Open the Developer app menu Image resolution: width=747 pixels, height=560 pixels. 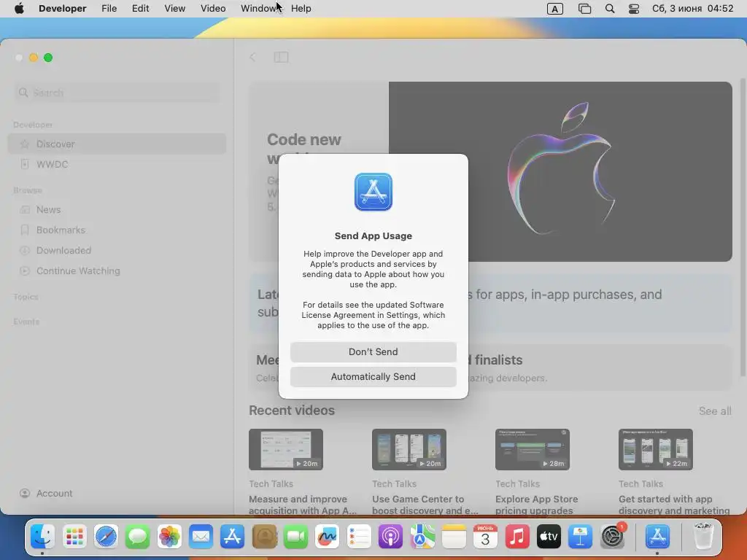[x=63, y=9]
